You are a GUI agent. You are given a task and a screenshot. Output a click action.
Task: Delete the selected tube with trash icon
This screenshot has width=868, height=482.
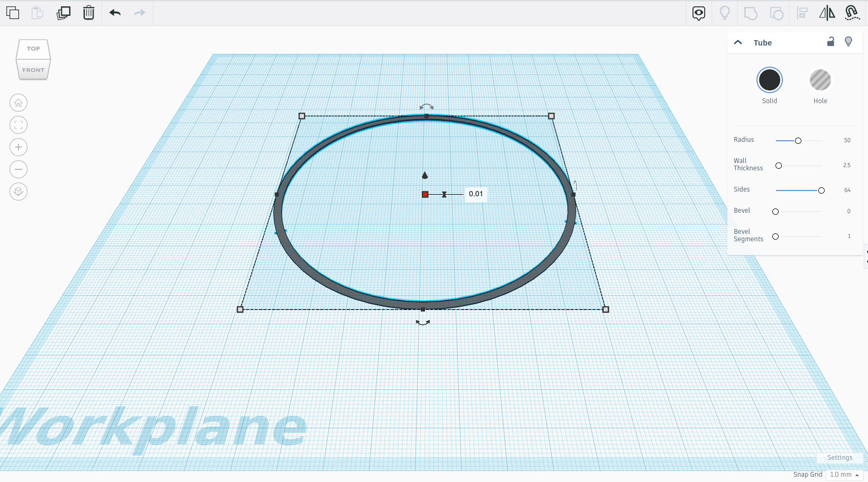pos(89,13)
